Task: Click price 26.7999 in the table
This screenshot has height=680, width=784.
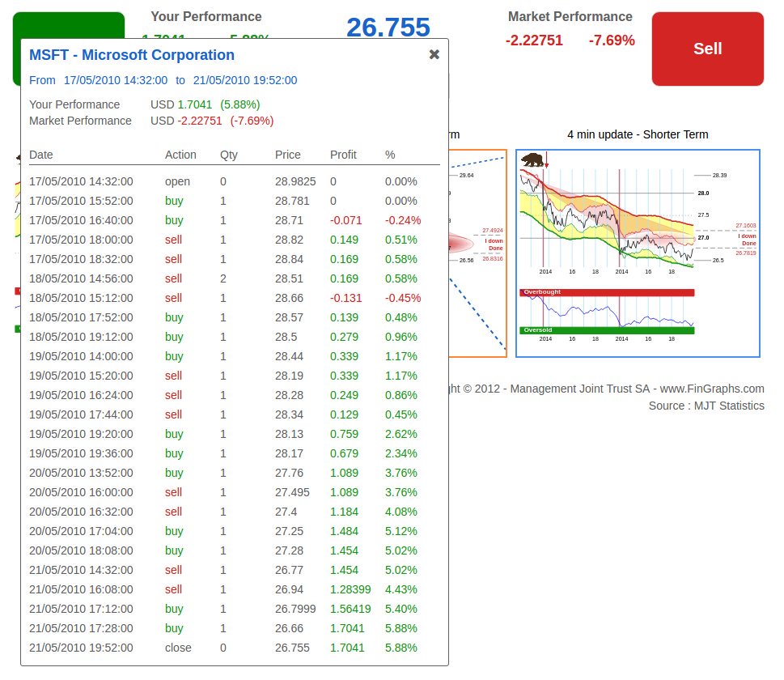Action: (295, 609)
